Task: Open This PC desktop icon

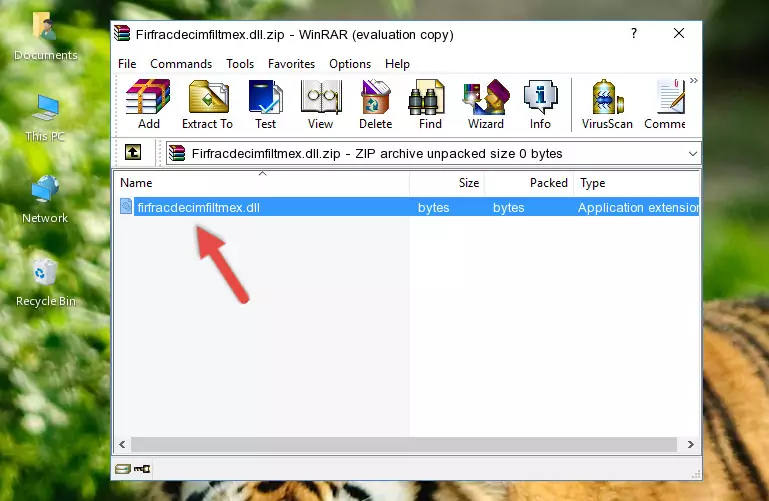Action: [45, 118]
